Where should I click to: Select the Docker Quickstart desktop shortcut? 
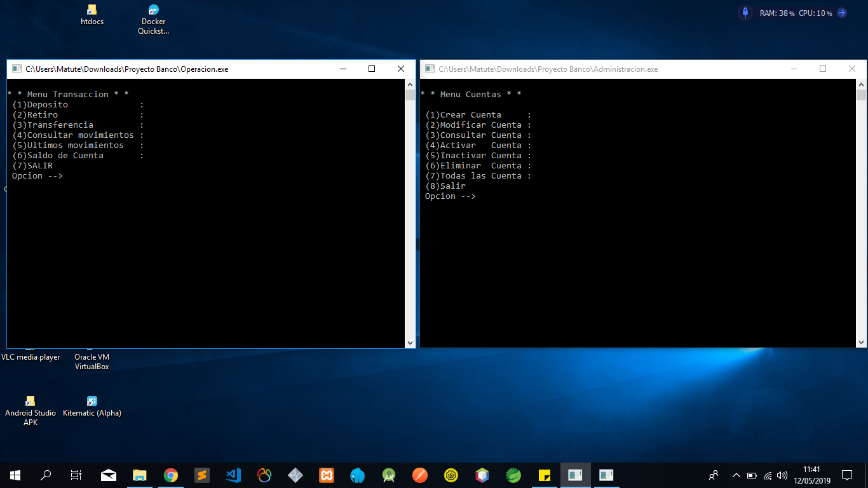tap(154, 19)
